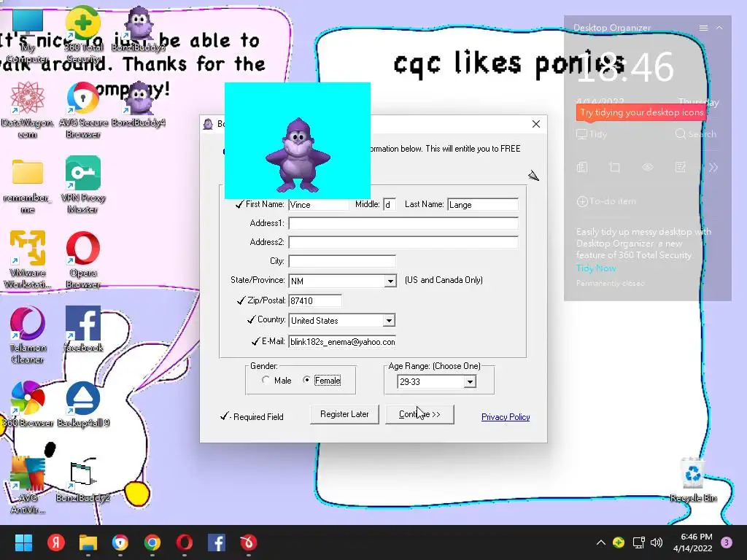Select the Male gender radio button

pyautogui.click(x=266, y=380)
